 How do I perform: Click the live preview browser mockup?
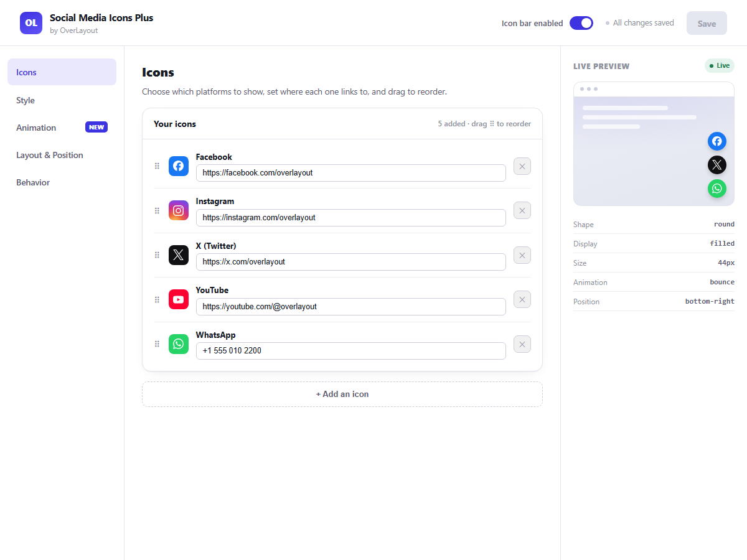(x=654, y=144)
